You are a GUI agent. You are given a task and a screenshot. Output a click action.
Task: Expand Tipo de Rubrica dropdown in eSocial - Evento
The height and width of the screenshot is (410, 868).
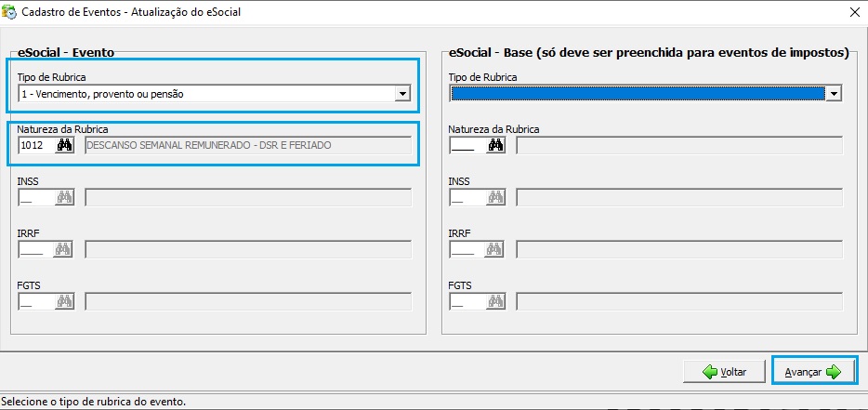click(x=403, y=94)
